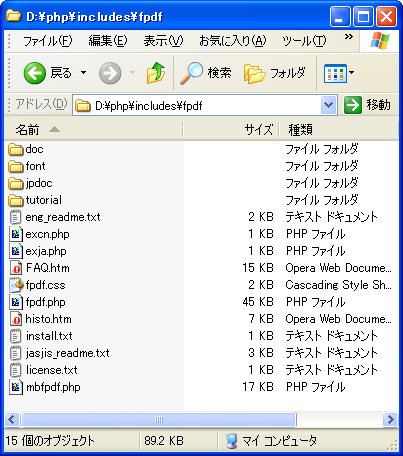Select the file name install.txt
Viewport: 403px width, 456px height.
[49, 336]
